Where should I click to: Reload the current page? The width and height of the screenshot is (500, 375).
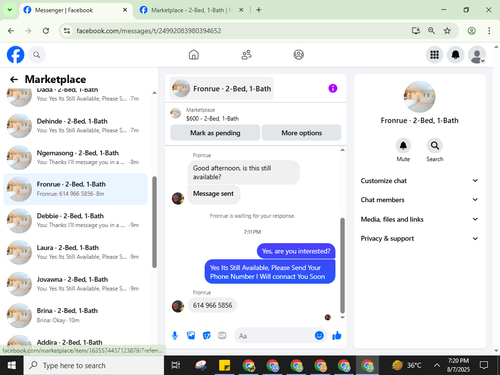[x=46, y=31]
